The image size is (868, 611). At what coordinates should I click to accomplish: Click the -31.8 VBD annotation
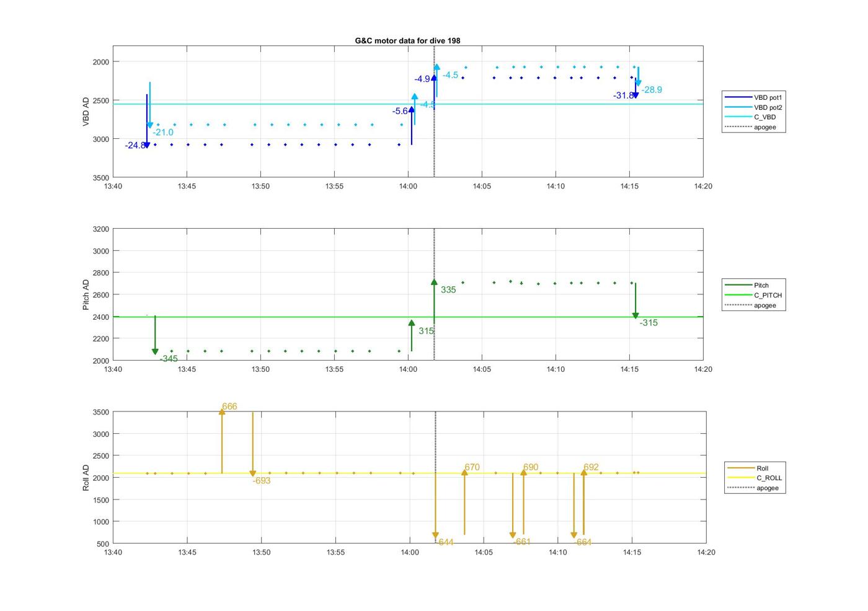[x=623, y=95]
